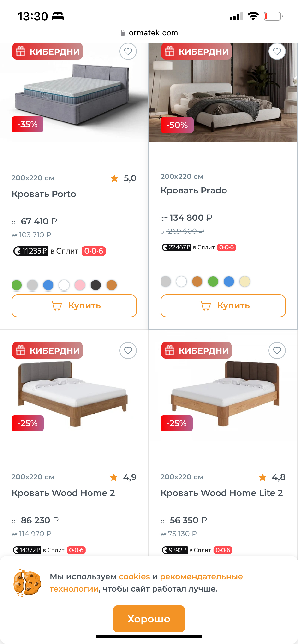Viewport: 298px width, 644px height.
Task: Pick blue color swatch for Prado bed
Action: (229, 282)
